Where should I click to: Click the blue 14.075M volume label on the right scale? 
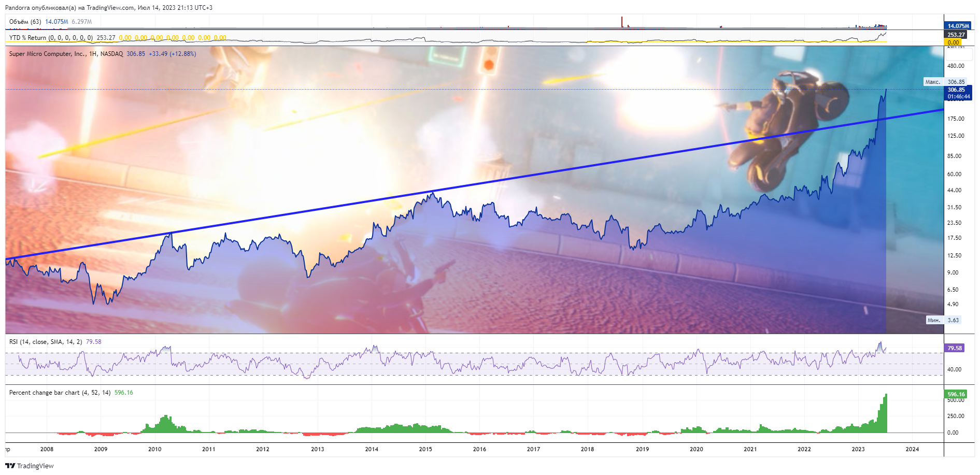click(958, 25)
